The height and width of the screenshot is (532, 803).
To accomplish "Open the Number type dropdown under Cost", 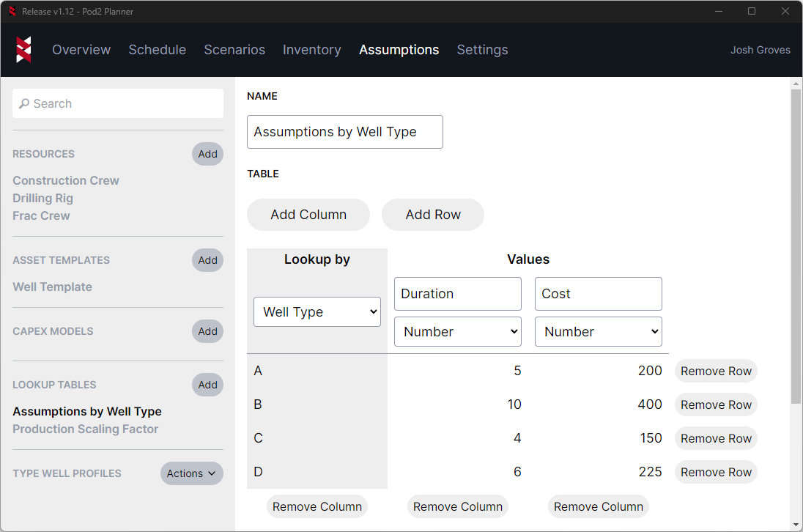I will [598, 331].
